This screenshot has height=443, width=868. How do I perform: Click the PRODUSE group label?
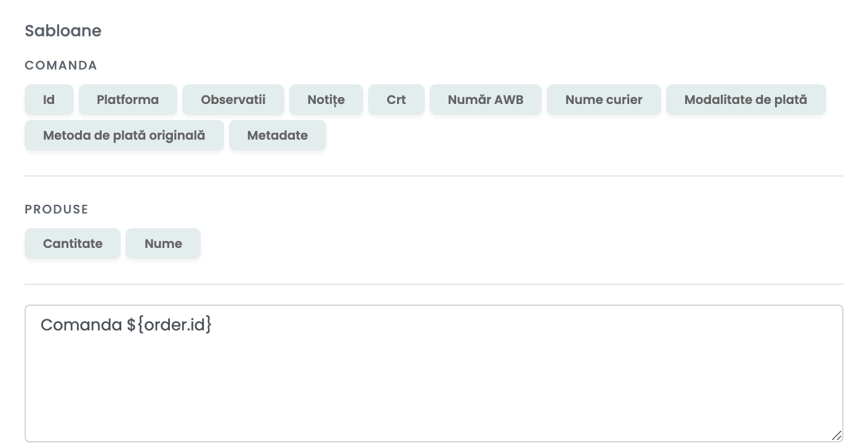coord(57,209)
